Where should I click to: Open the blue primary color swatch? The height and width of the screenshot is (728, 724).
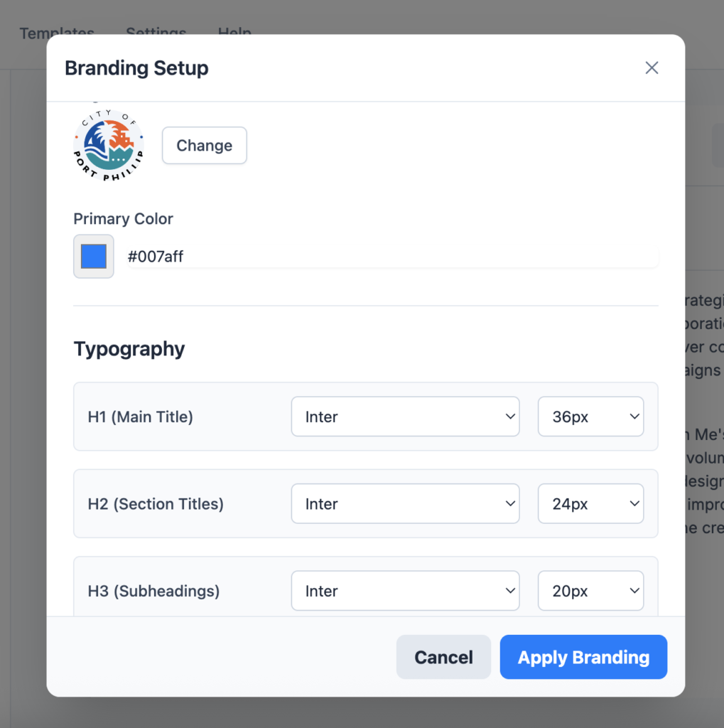(x=94, y=256)
